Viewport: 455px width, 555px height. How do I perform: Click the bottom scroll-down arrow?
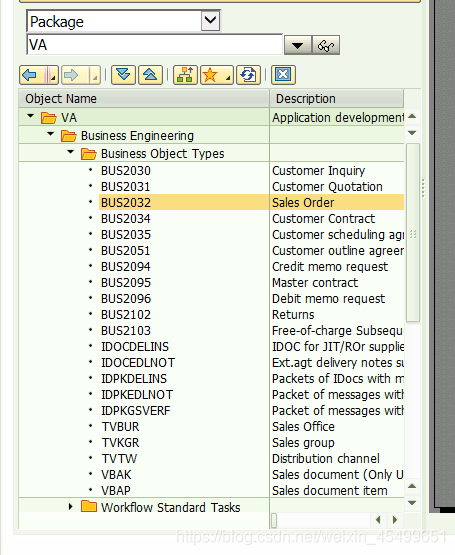tap(412, 503)
